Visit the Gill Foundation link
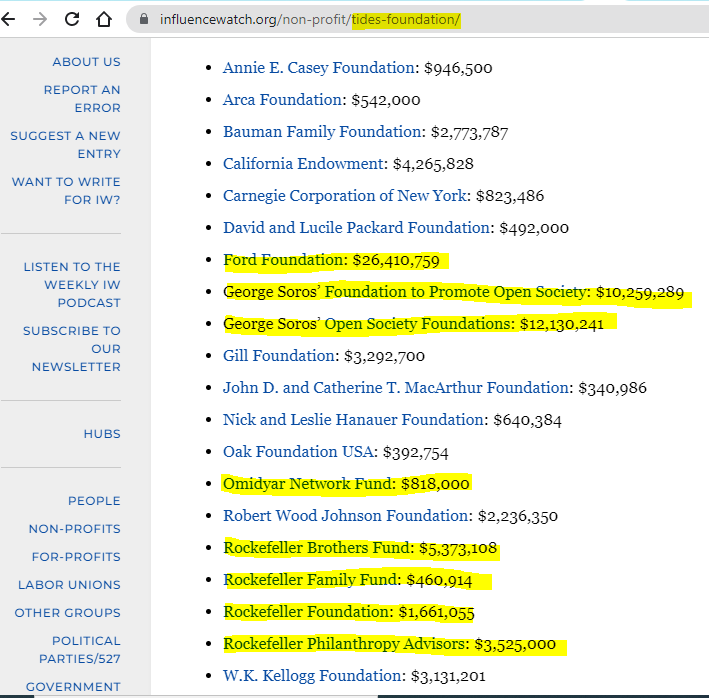The height and width of the screenshot is (698, 709). tap(279, 356)
